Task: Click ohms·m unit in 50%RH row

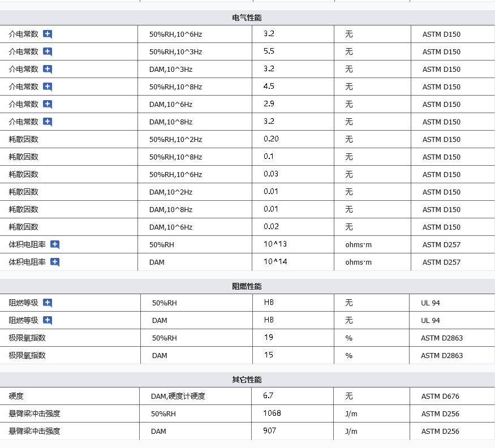Action: pyautogui.click(x=358, y=245)
